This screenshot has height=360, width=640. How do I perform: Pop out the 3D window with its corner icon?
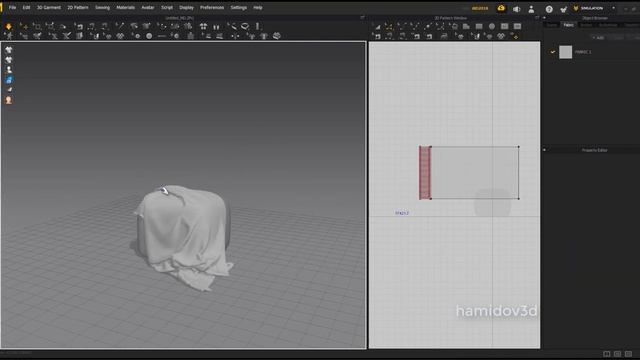tap(362, 18)
